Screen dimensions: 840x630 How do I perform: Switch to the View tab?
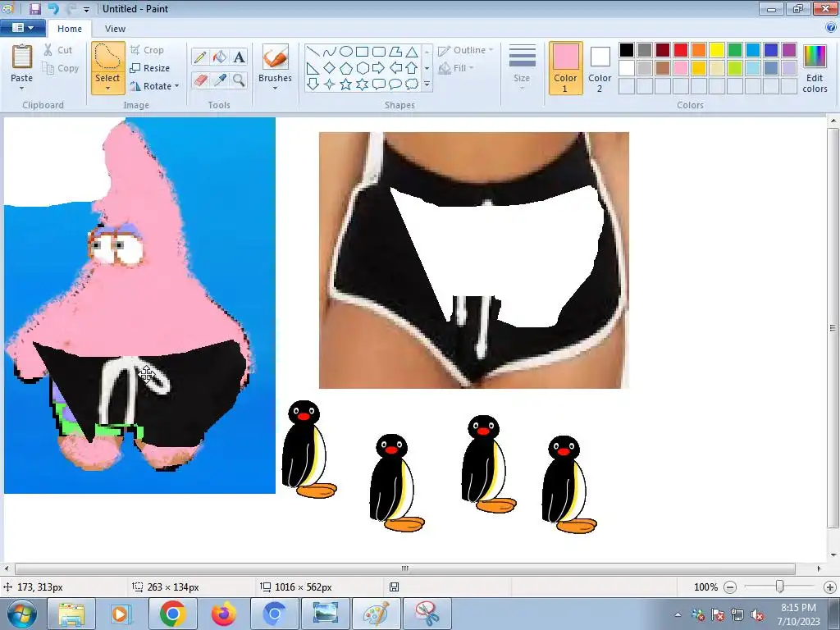(x=115, y=29)
